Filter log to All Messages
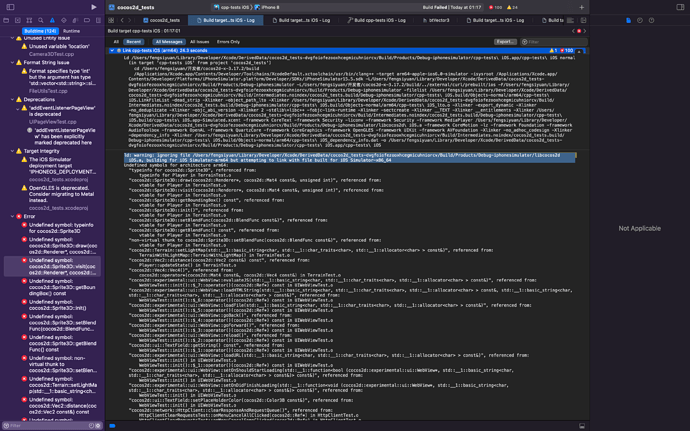690x431 pixels. (169, 42)
